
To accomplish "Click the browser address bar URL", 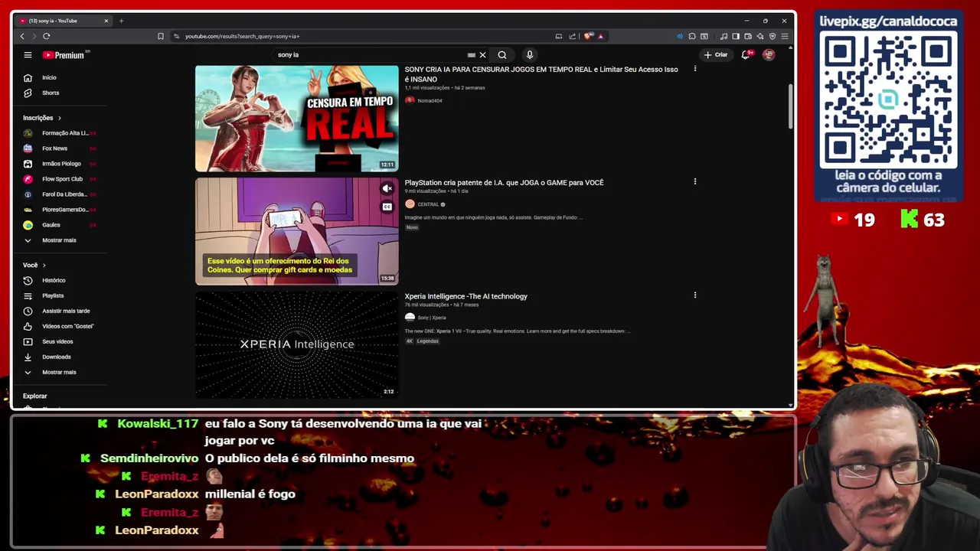I will click(242, 36).
